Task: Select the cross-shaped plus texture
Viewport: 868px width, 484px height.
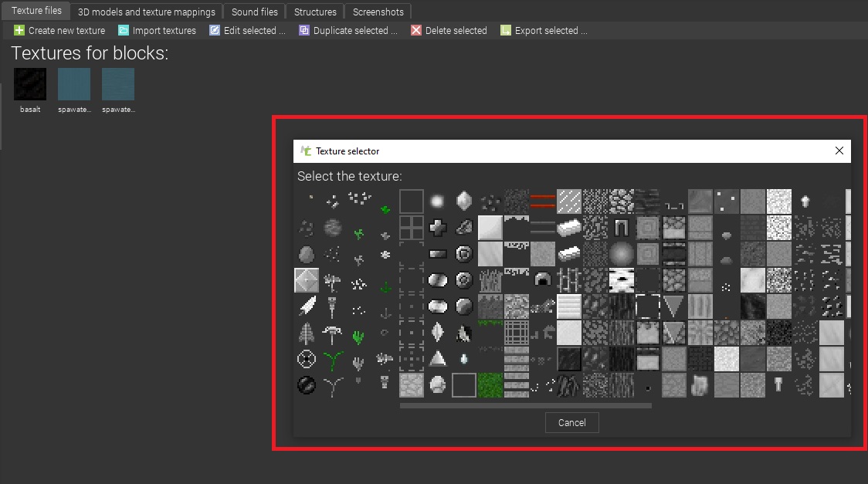Action: point(437,226)
